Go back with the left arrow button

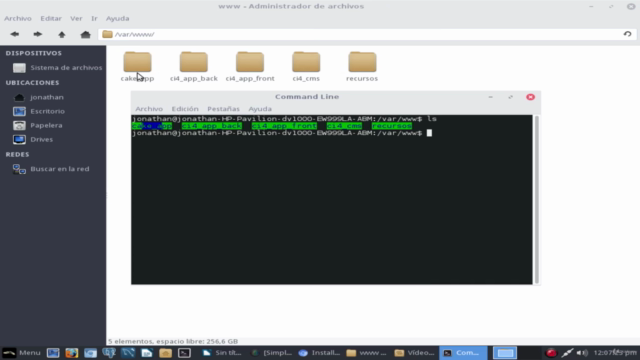pyautogui.click(x=15, y=34)
